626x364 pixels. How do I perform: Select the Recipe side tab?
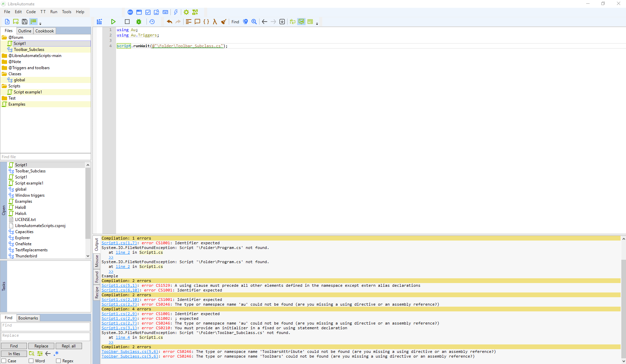pyautogui.click(x=97, y=292)
